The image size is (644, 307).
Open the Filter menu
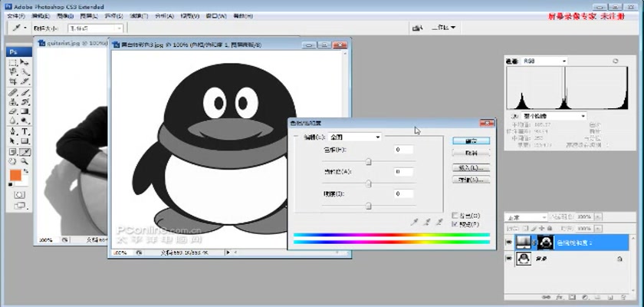pos(139,16)
